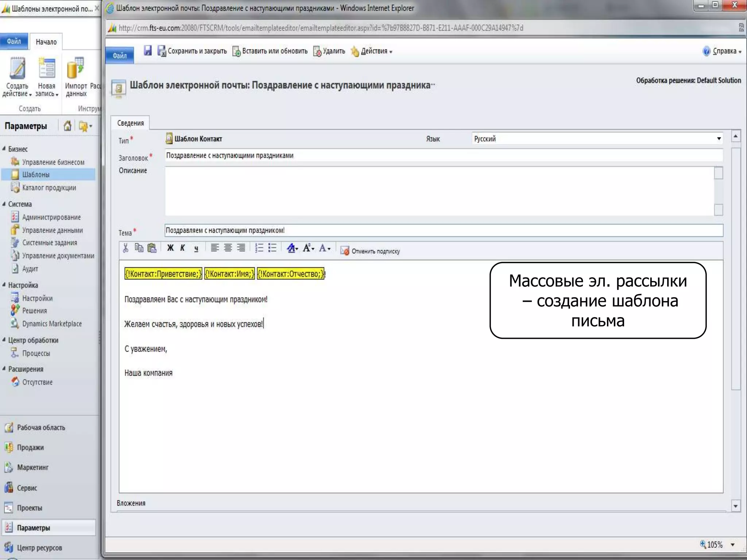Insert a bulleted list
Viewport: 747px width, 560px height.
(272, 248)
